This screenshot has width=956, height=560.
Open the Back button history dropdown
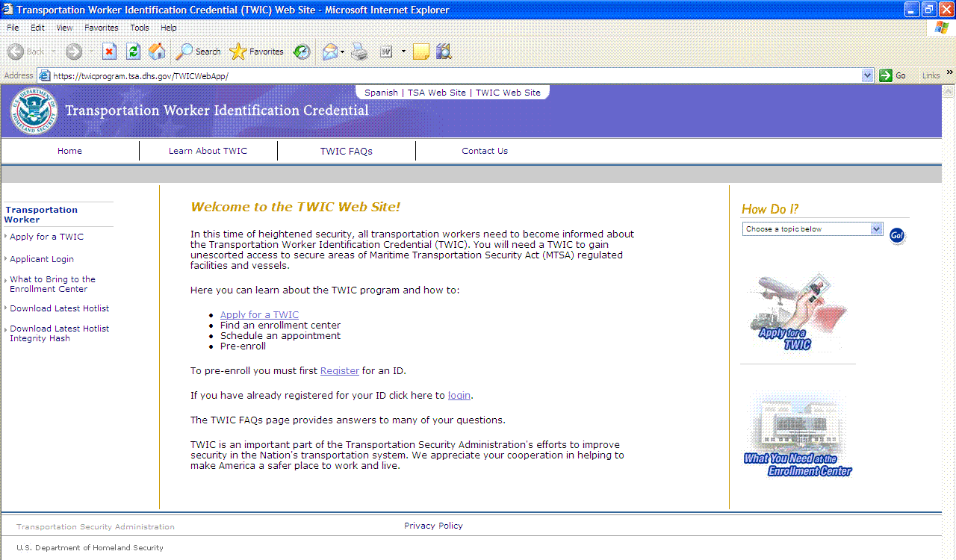coord(54,52)
